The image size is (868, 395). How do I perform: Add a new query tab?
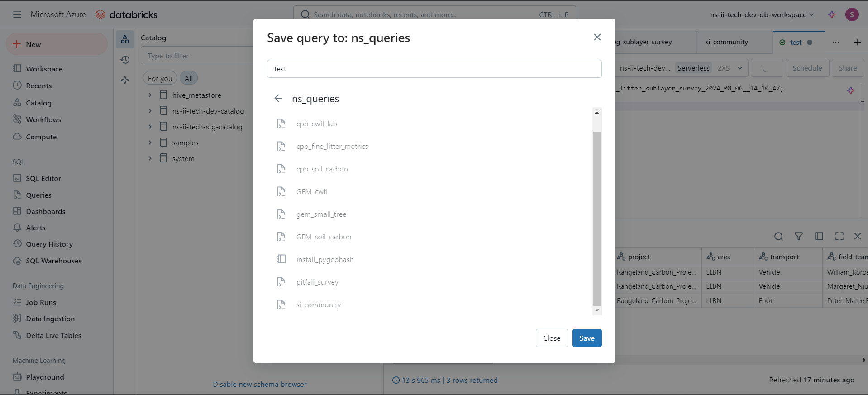[x=857, y=42]
